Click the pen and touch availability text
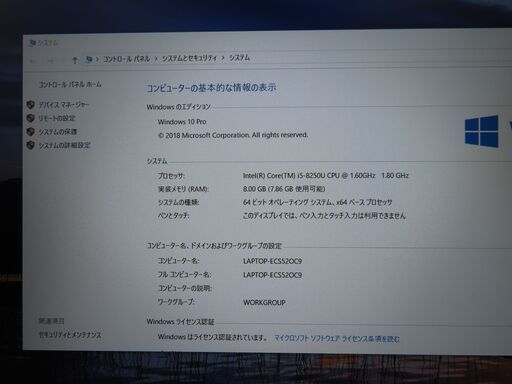Screen dimensions: 512x384 324,216
